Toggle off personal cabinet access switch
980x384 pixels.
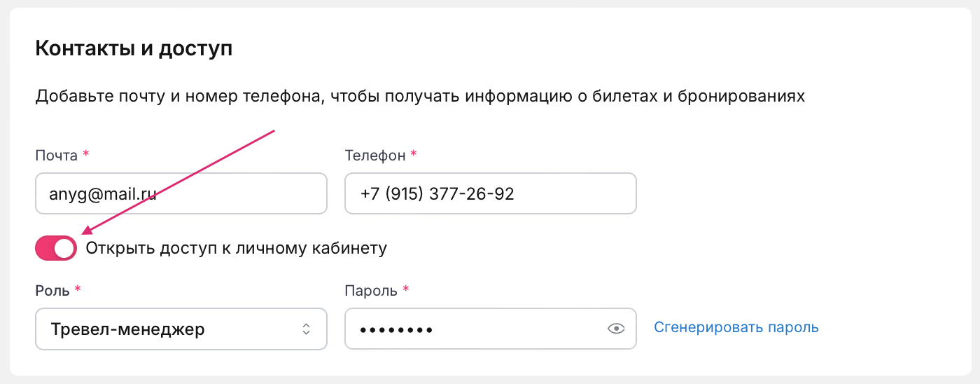56,248
